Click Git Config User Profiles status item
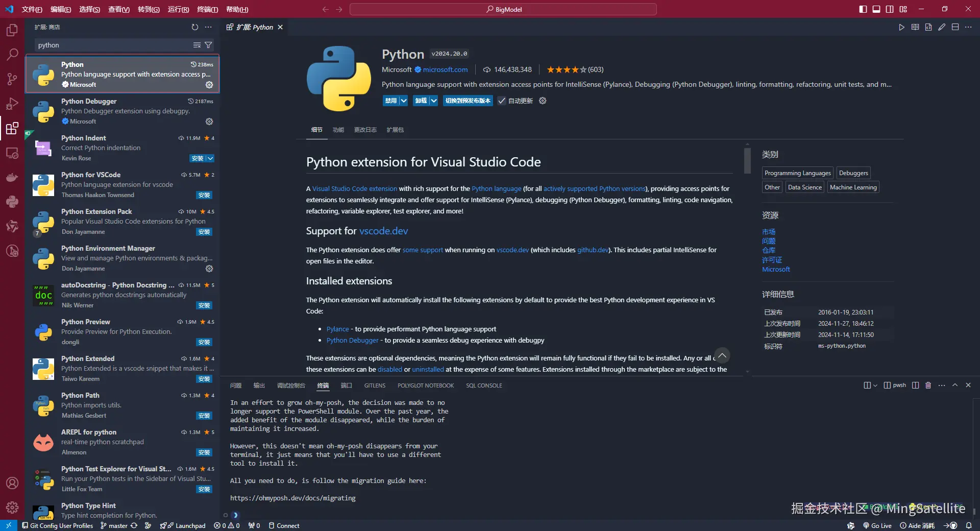This screenshot has height=531, width=980. (57, 525)
